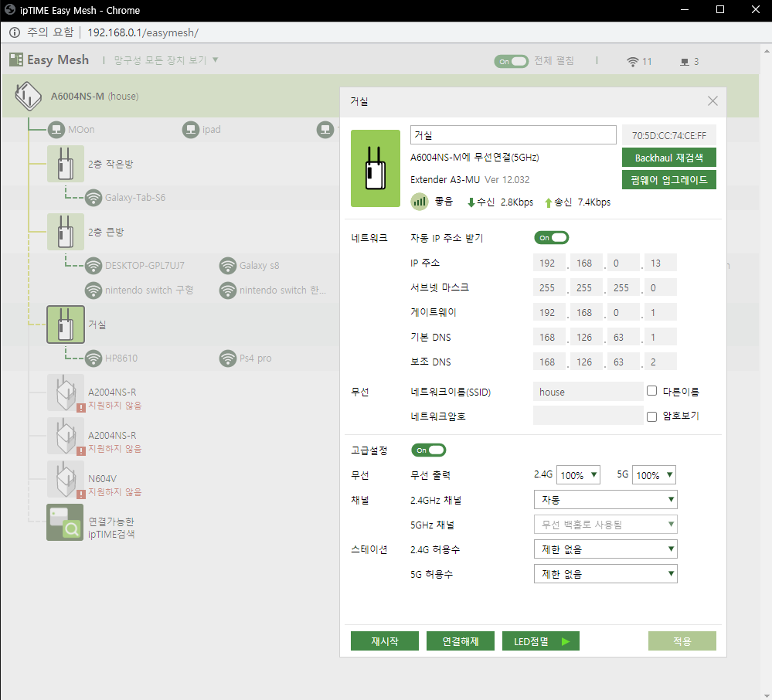Click the 서브넷 마스크 last octet field

pos(660,287)
